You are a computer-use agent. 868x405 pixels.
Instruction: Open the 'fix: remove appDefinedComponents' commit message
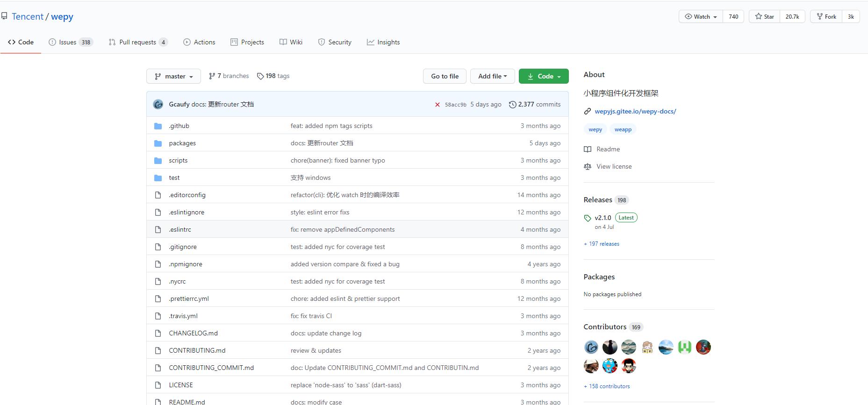tap(343, 229)
